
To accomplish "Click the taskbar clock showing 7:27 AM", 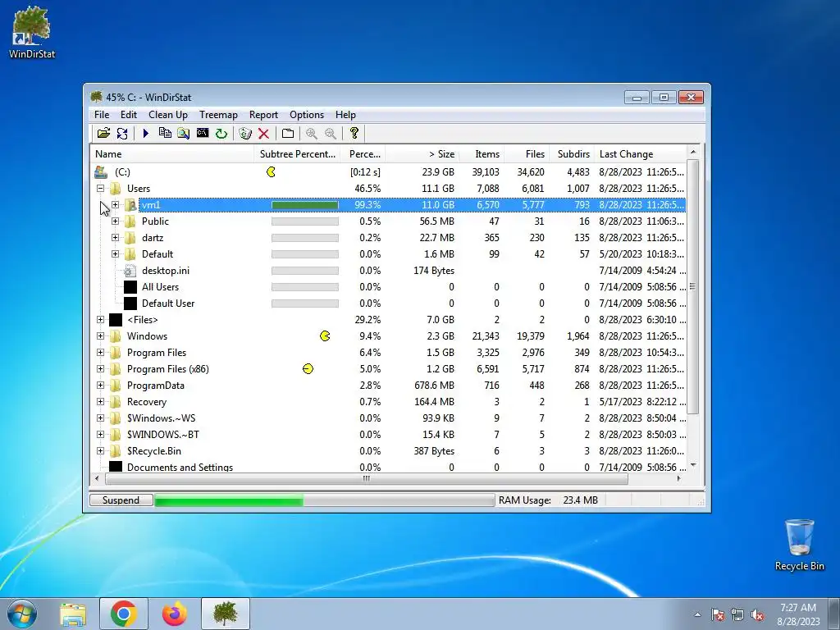I will click(x=798, y=614).
